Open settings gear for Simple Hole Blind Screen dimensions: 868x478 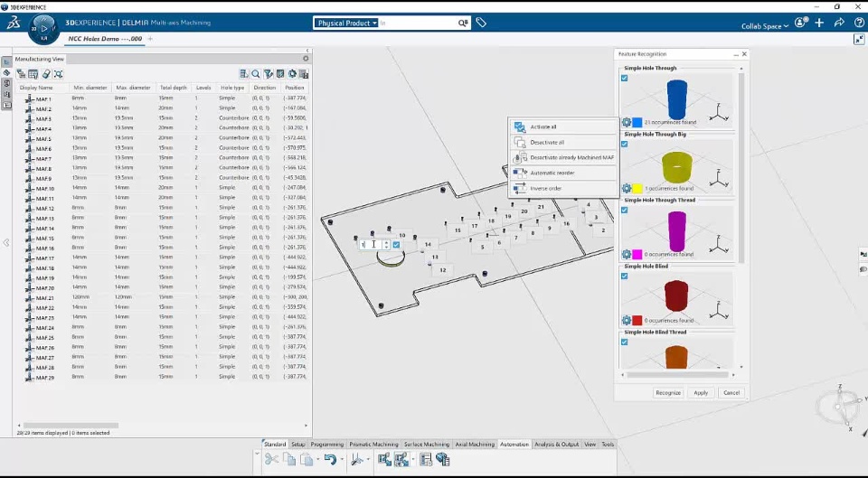coord(626,321)
